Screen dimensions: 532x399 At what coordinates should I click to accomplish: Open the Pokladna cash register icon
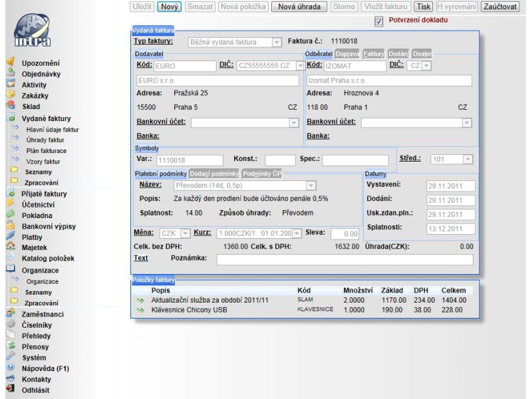tap(11, 214)
